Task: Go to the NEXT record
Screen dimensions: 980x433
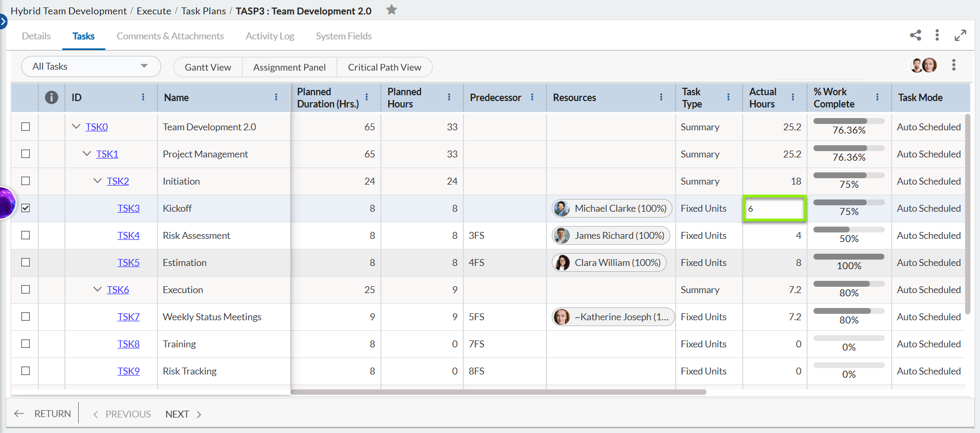Action: pyautogui.click(x=184, y=414)
